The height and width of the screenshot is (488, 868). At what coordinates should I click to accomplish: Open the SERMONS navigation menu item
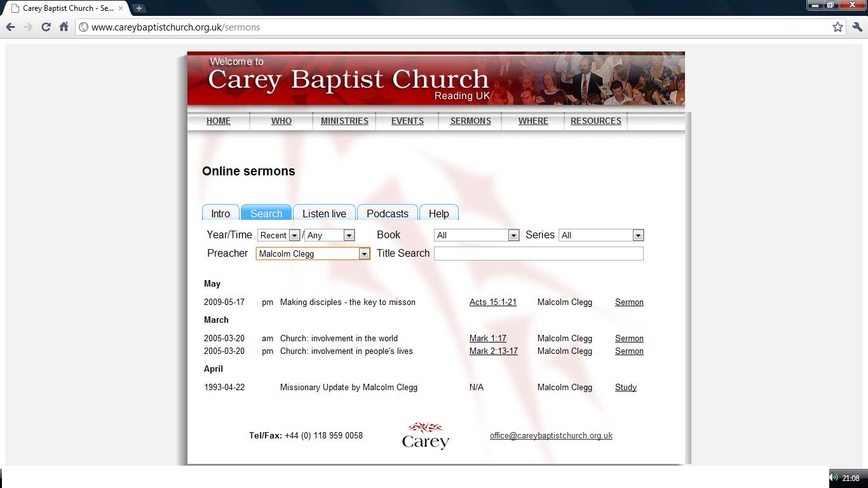(470, 121)
